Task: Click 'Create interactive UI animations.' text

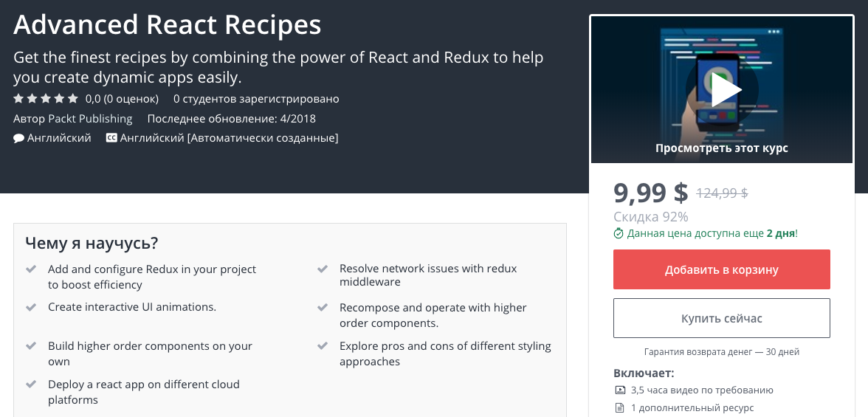Action: [x=132, y=307]
